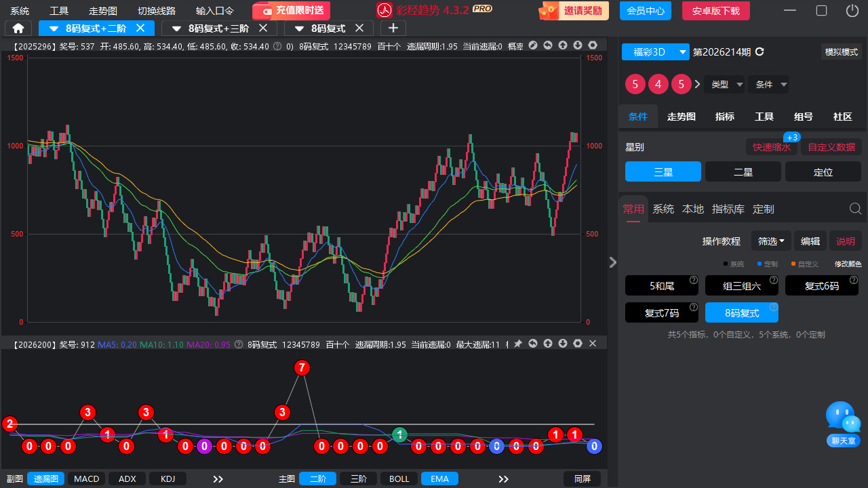The image size is (868, 488).
Task: Switch to the 走势图 panel tab
Action: [682, 117]
